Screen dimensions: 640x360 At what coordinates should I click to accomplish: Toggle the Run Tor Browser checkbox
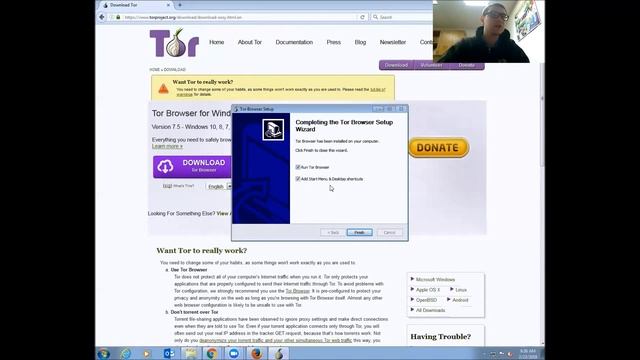click(x=298, y=167)
